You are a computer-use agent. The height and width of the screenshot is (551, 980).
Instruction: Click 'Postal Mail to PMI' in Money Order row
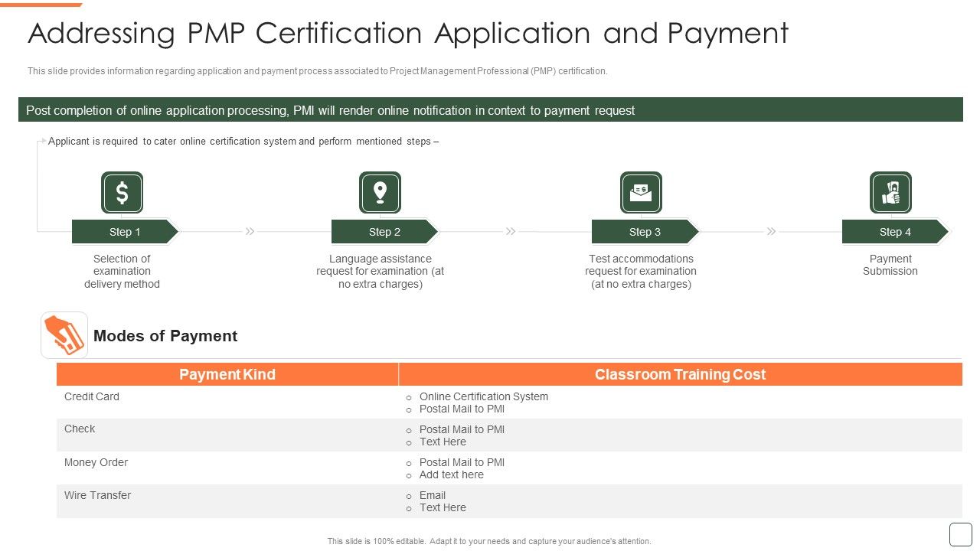click(x=462, y=462)
